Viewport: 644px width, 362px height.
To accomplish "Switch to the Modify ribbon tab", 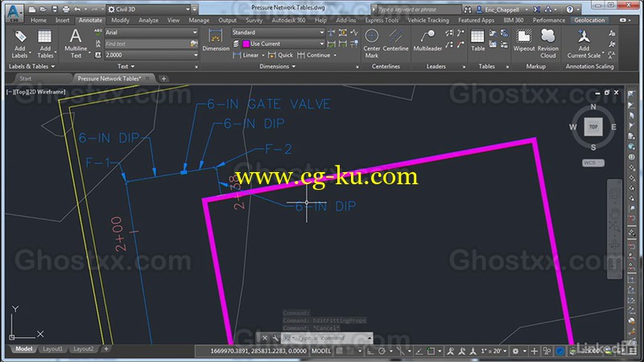I will tap(120, 20).
